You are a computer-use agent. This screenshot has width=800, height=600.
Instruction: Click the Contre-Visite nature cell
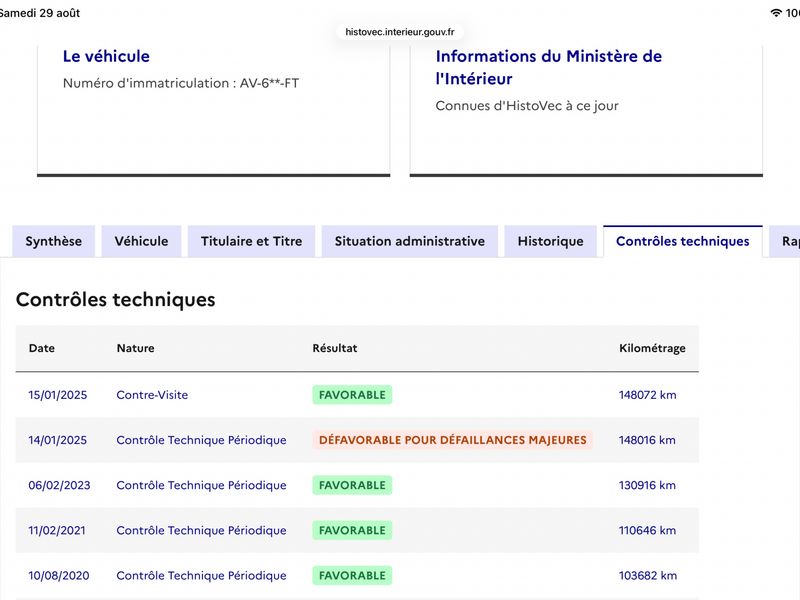click(152, 395)
